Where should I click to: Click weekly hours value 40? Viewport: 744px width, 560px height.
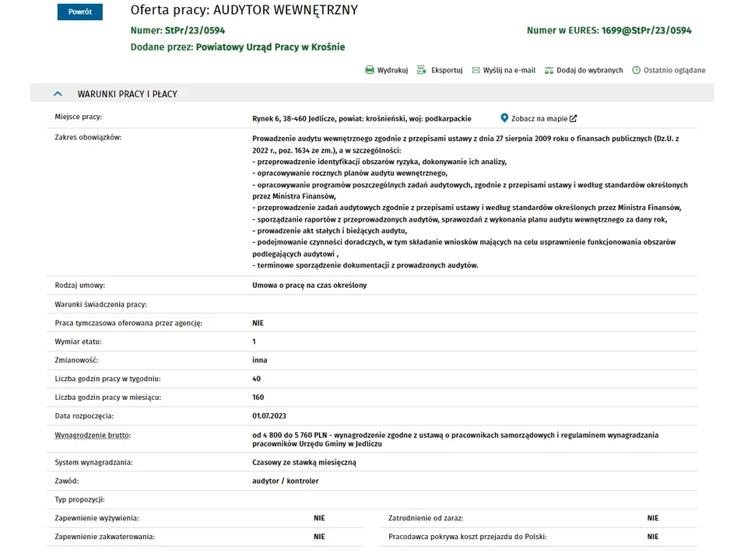[x=256, y=379]
